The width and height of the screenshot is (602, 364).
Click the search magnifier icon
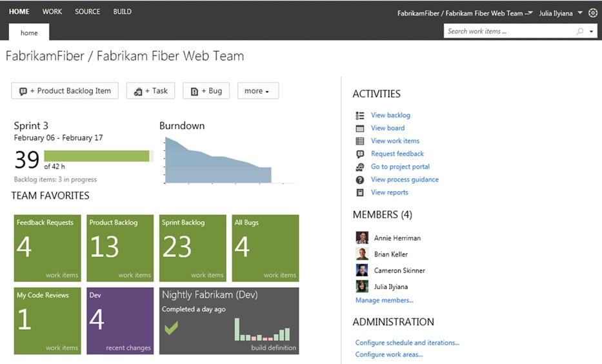click(580, 31)
